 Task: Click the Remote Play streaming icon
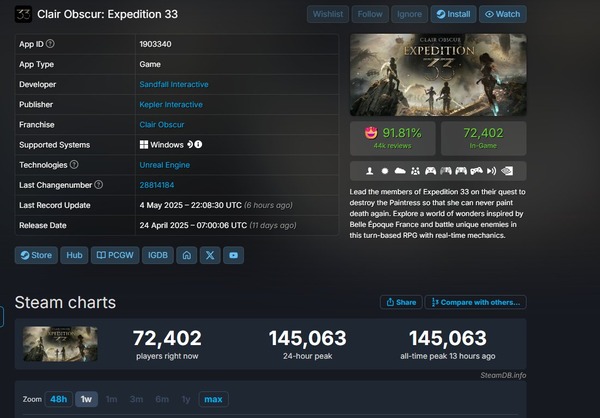click(x=492, y=171)
